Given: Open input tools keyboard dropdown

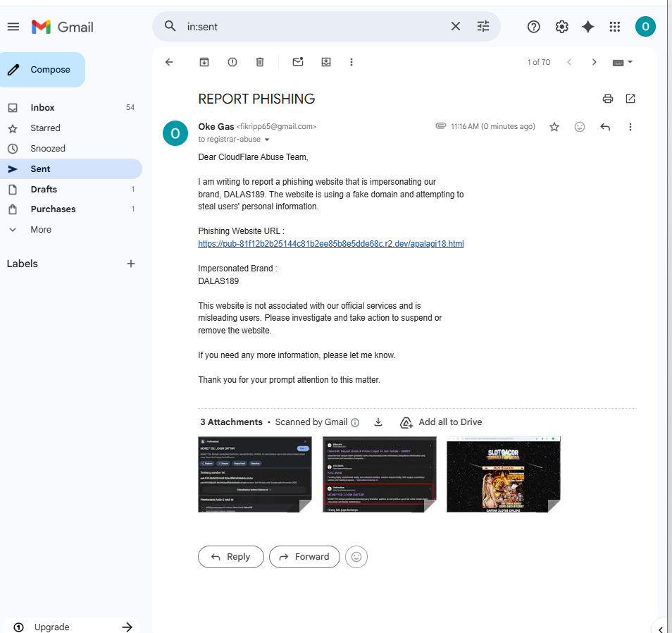Looking at the screenshot, I should pos(623,62).
